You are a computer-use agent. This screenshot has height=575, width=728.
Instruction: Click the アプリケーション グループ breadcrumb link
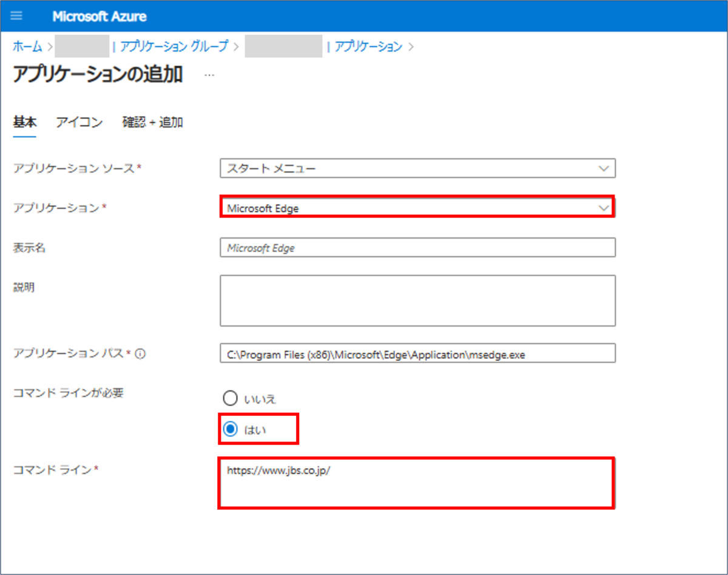point(174,46)
